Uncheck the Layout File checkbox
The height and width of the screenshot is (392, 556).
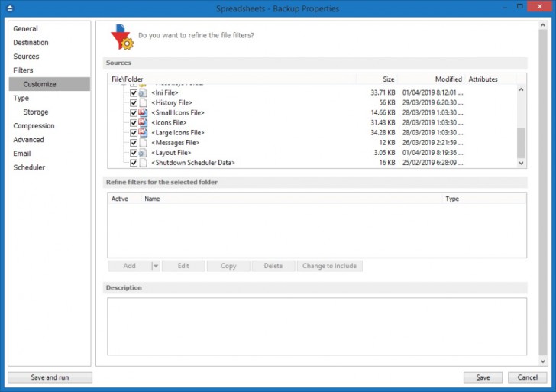click(134, 153)
